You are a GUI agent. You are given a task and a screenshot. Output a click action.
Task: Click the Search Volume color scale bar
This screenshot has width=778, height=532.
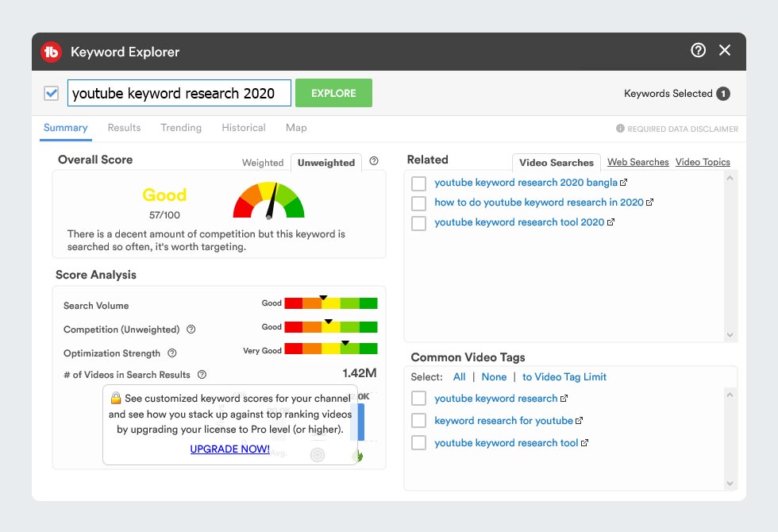pyautogui.click(x=331, y=303)
